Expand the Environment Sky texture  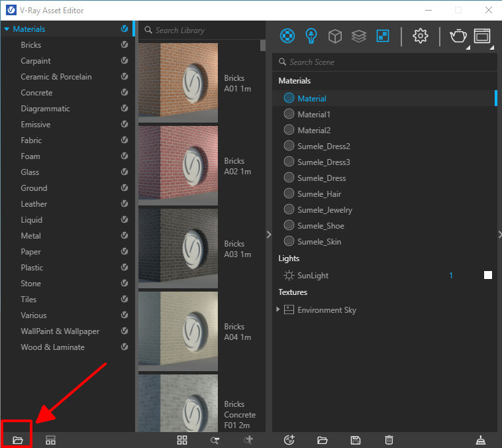pos(278,309)
